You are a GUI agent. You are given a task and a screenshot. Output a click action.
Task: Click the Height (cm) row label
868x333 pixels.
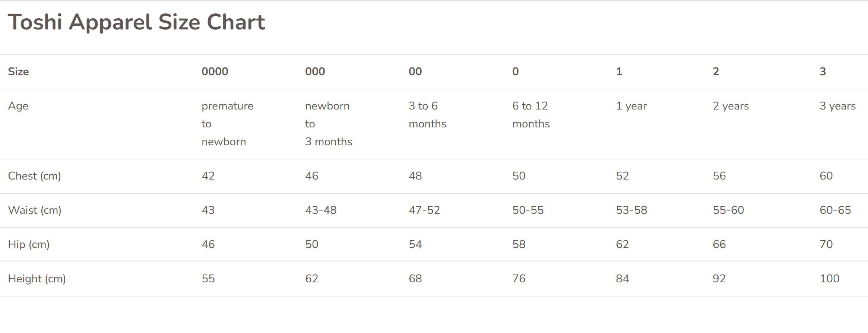(37, 279)
